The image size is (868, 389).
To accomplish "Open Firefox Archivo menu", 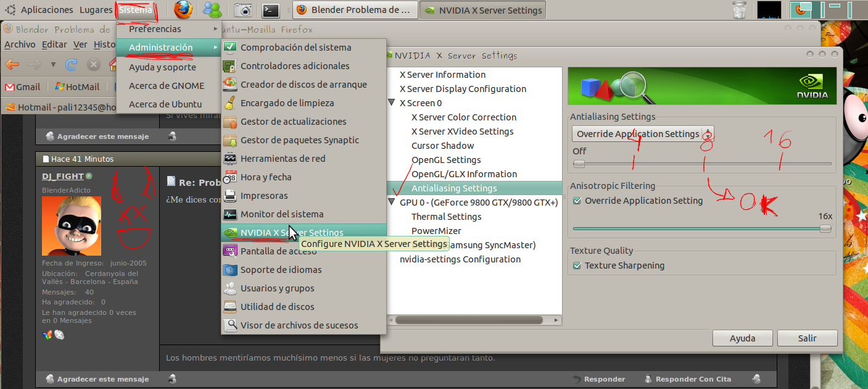I will tap(20, 44).
